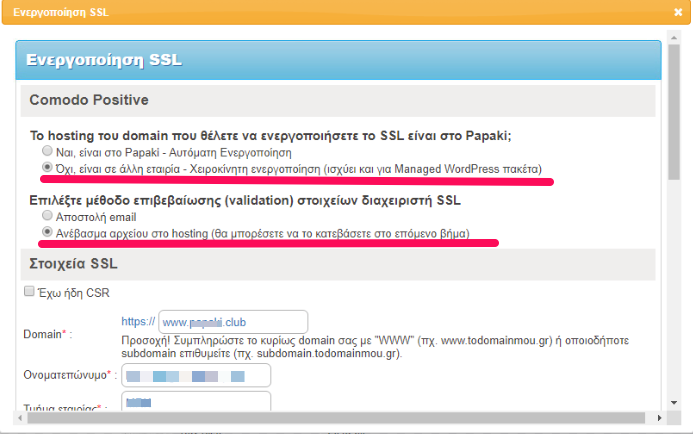Click the vertical scrollbar up arrow
The width and height of the screenshot is (693, 434).
(674, 38)
